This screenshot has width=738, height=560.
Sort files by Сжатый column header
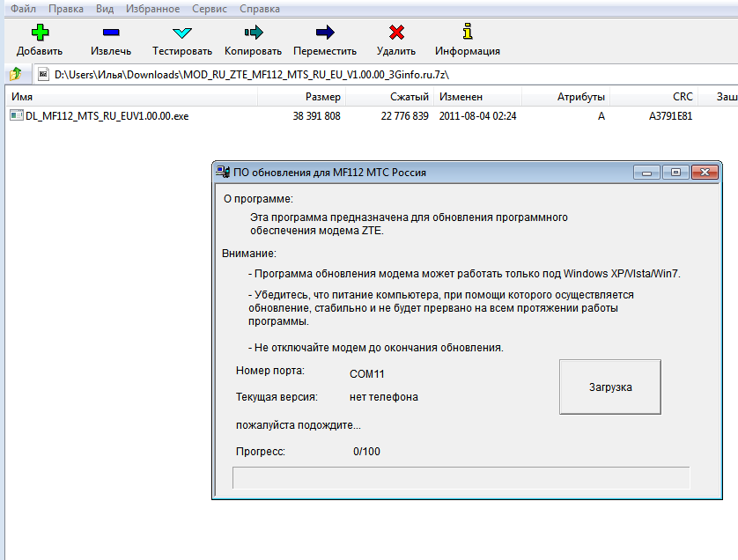390,97
